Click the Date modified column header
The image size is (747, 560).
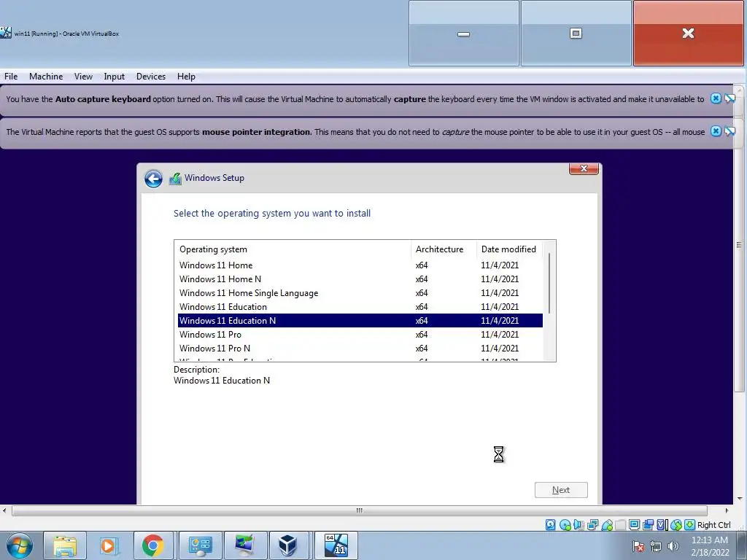pos(508,249)
